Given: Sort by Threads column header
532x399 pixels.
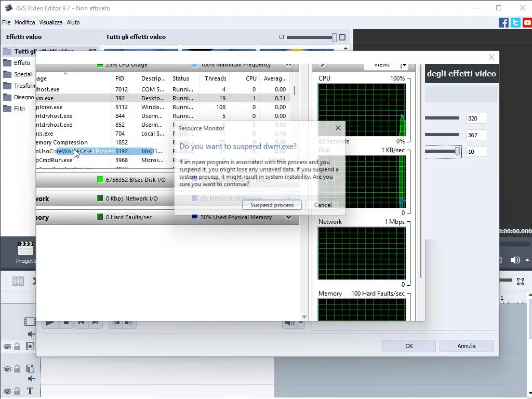Looking at the screenshot, I should click(x=216, y=78).
